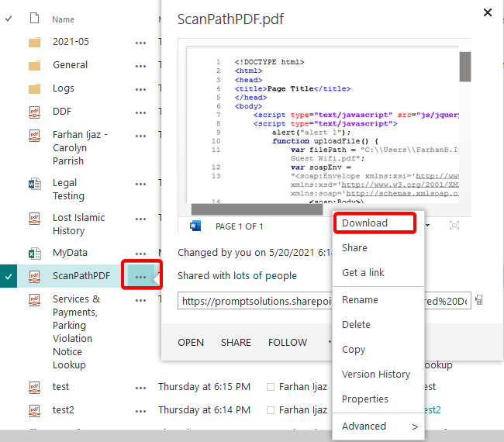Image resolution: width=504 pixels, height=442 pixels.
Task: Click the test PDF file icon
Action: pos(34,388)
